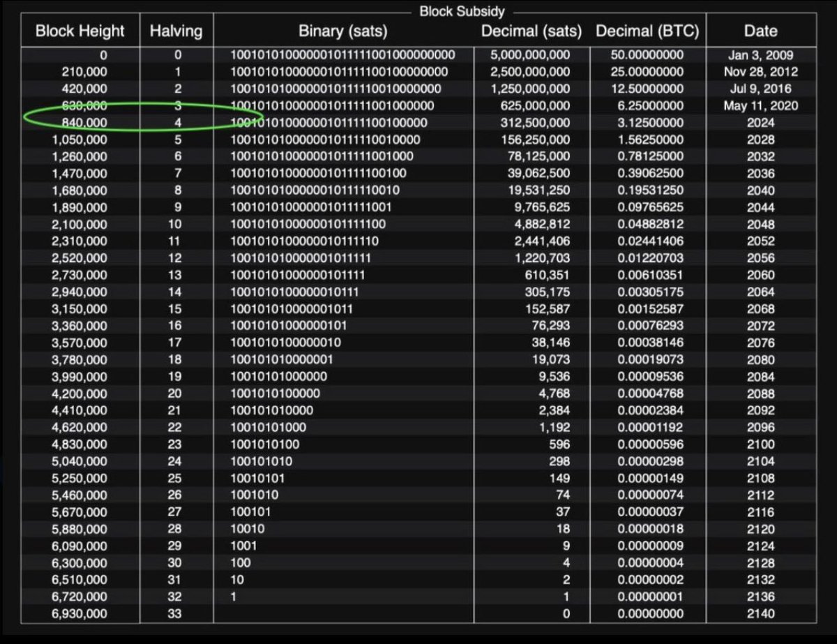Click halving number 10

[x=175, y=225]
